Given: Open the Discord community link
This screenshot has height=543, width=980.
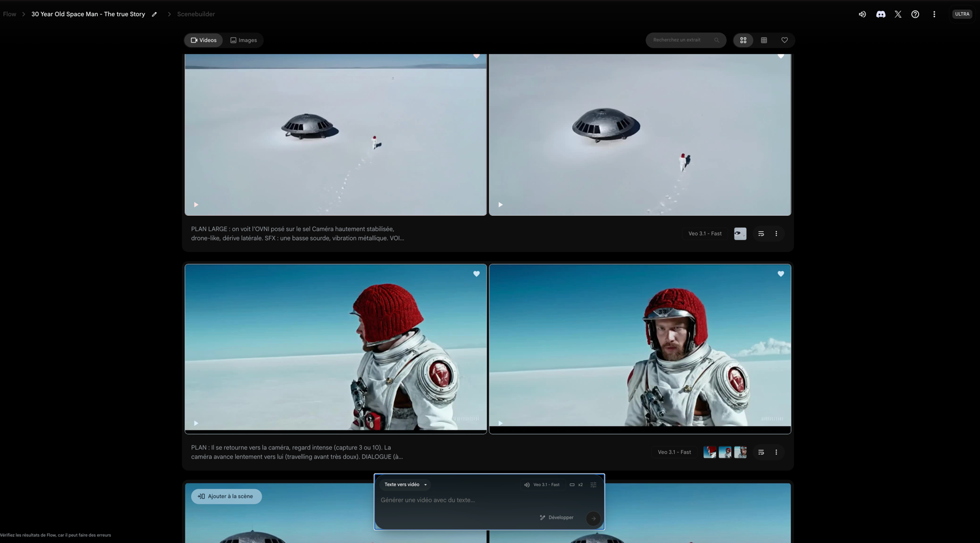Looking at the screenshot, I should coord(880,14).
